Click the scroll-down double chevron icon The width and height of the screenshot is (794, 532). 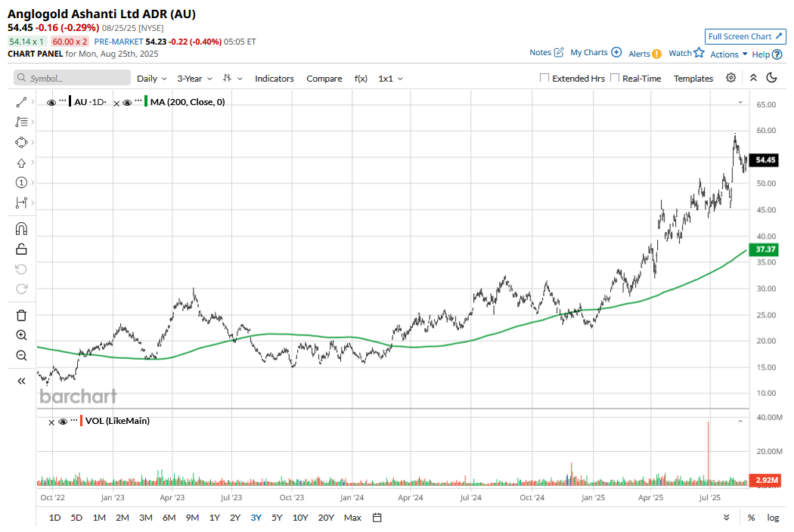pos(726,518)
